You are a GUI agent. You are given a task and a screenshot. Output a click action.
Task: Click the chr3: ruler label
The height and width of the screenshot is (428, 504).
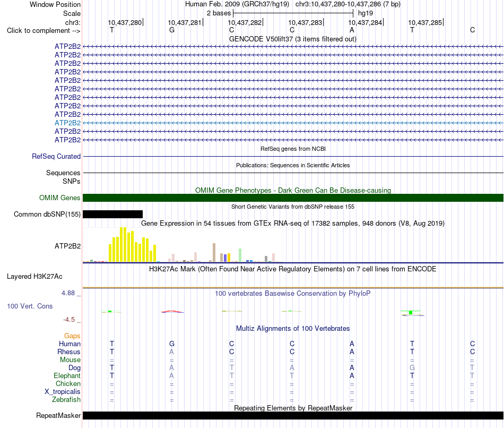pyautogui.click(x=73, y=22)
